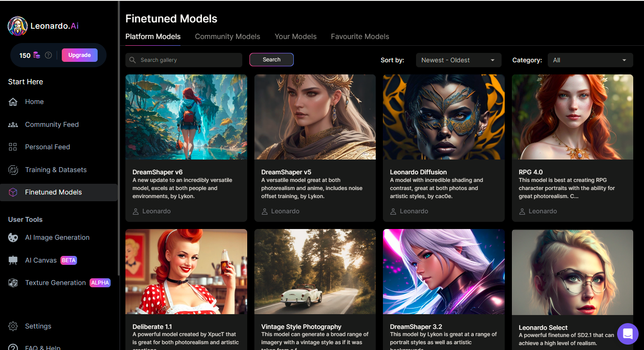The image size is (644, 350).
Task: Click the Search button
Action: 271,60
